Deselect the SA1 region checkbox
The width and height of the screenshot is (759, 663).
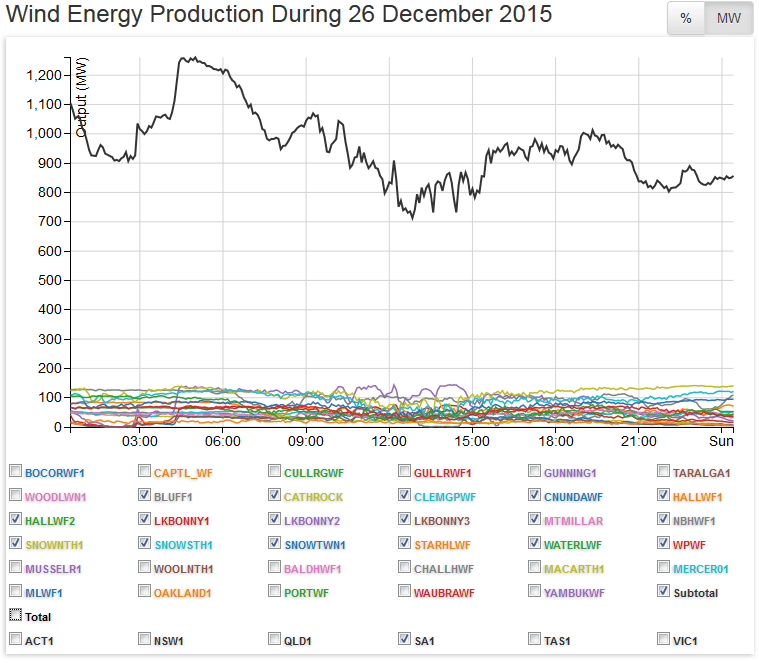click(405, 639)
